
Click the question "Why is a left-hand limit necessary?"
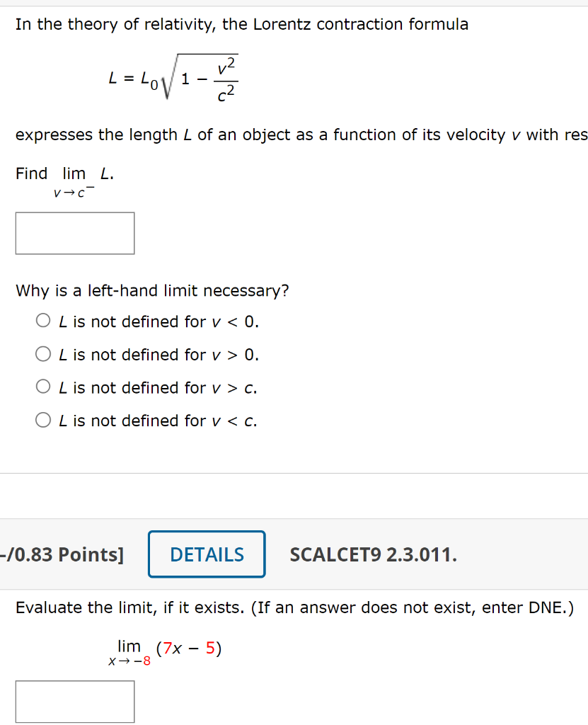(x=151, y=290)
